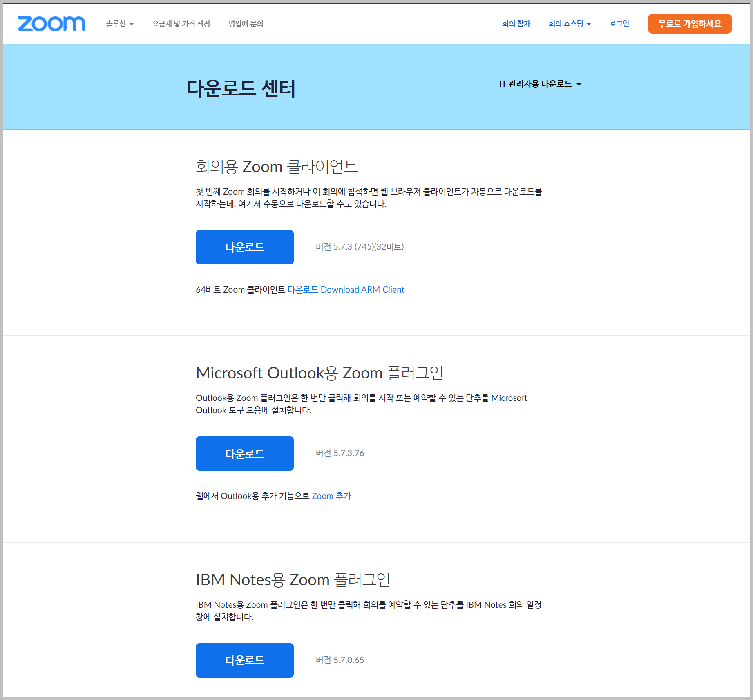Click version text 버전 5.7.0.65

tap(340, 660)
